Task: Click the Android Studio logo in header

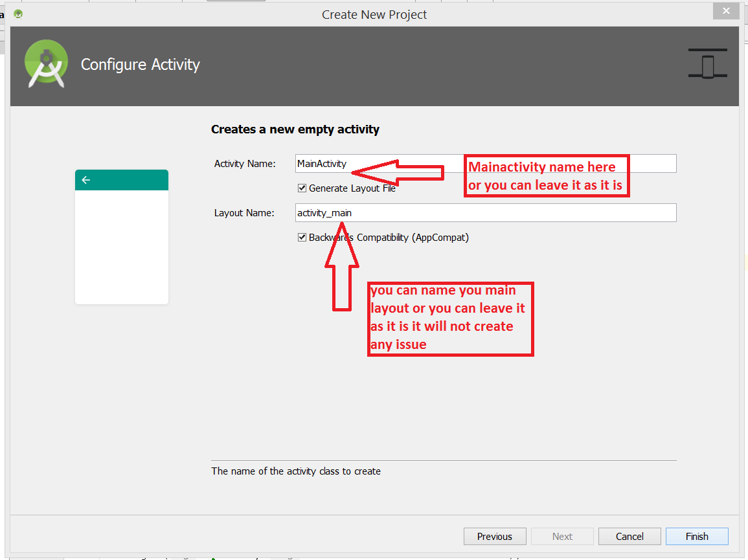Action: click(46, 63)
